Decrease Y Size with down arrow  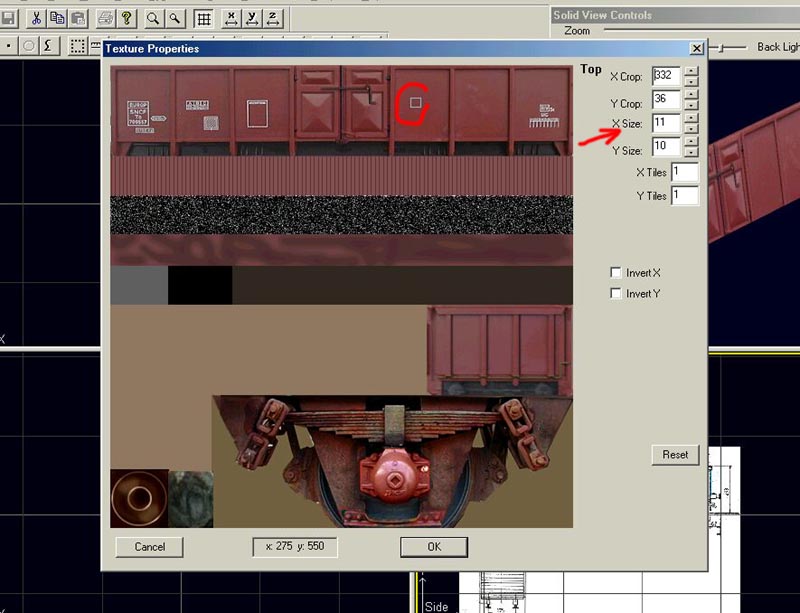tap(691, 154)
